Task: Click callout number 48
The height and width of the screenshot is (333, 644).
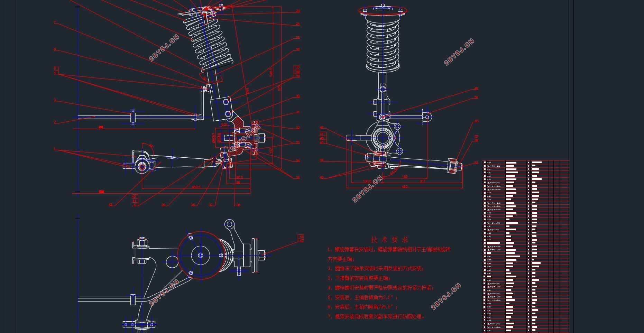Action: [322, 128]
